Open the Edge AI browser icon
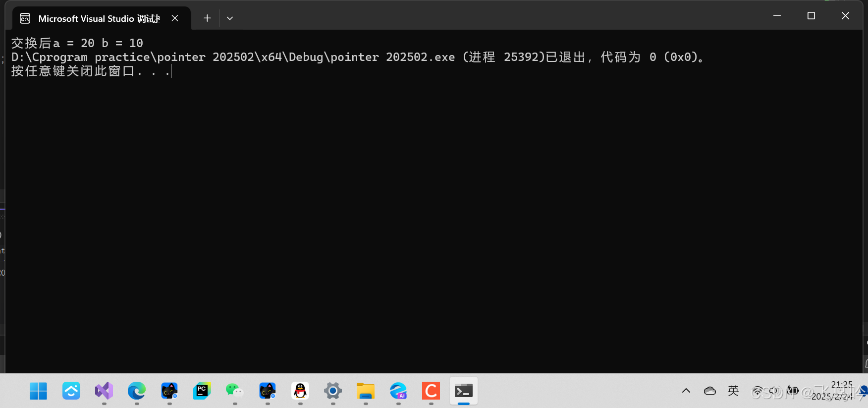The width and height of the screenshot is (868, 408). click(398, 391)
